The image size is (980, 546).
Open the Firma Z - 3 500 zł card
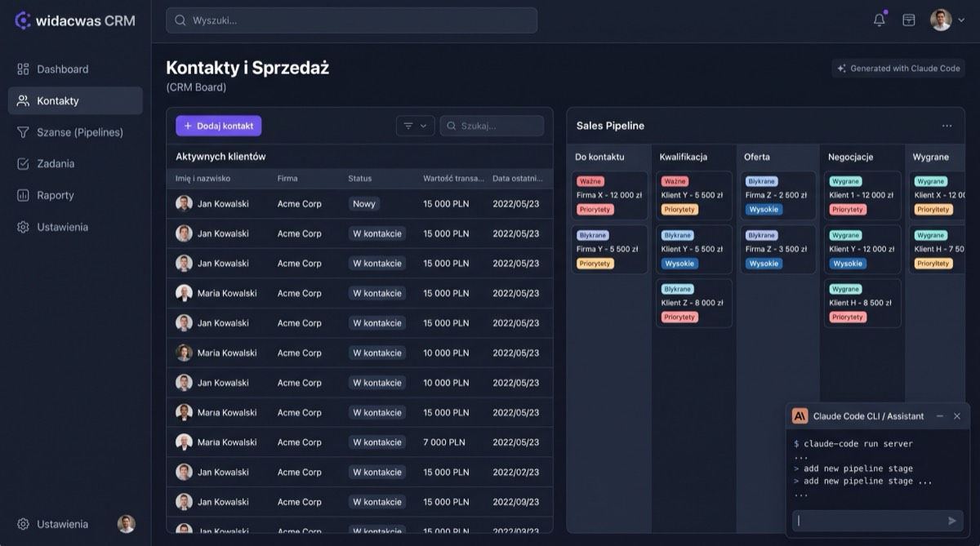[x=778, y=250]
